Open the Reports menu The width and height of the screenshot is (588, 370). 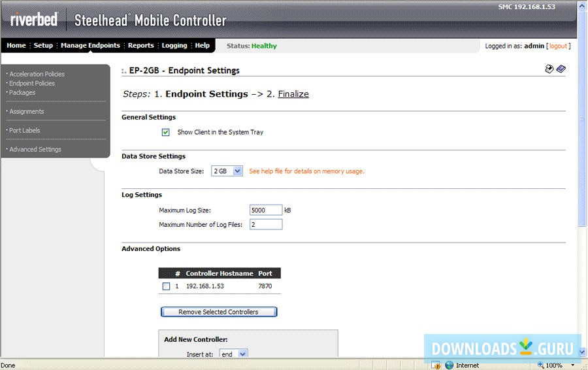point(141,45)
